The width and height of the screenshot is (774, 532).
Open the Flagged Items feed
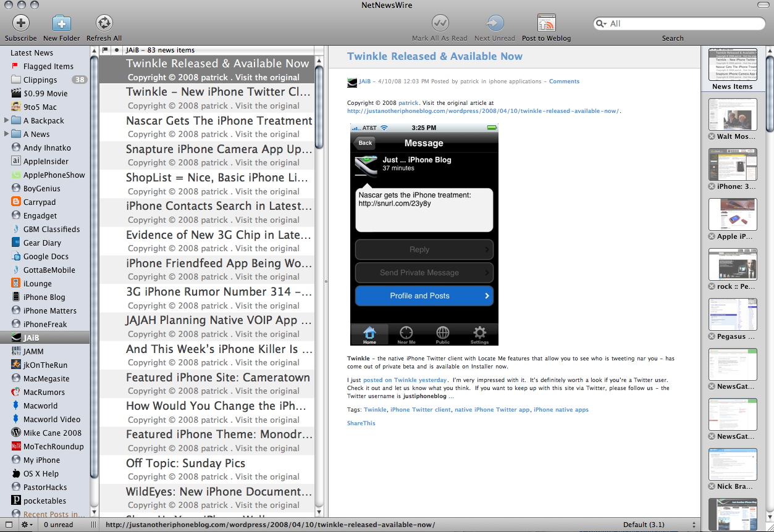point(48,66)
